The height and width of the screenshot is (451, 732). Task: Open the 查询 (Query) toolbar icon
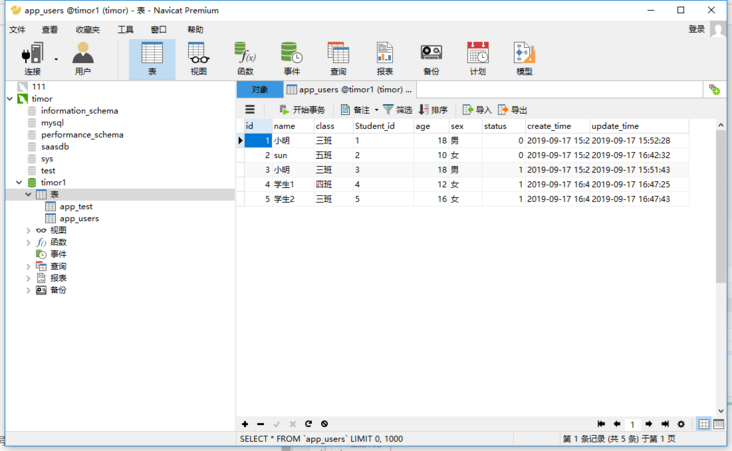[338, 59]
